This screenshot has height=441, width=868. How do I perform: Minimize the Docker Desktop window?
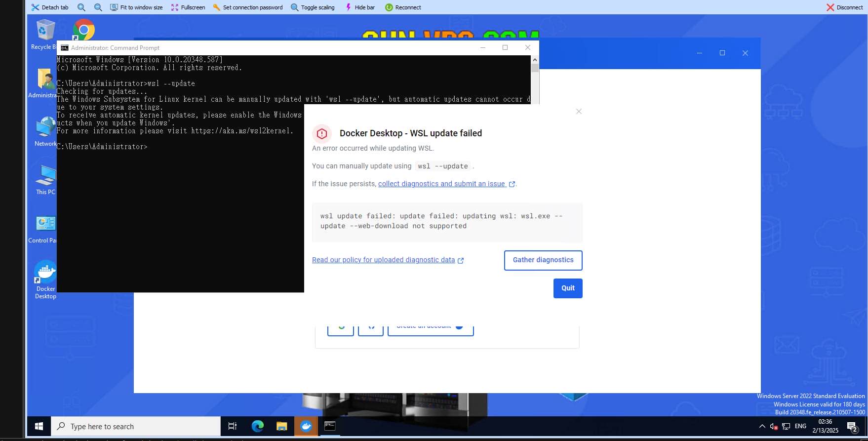click(699, 53)
